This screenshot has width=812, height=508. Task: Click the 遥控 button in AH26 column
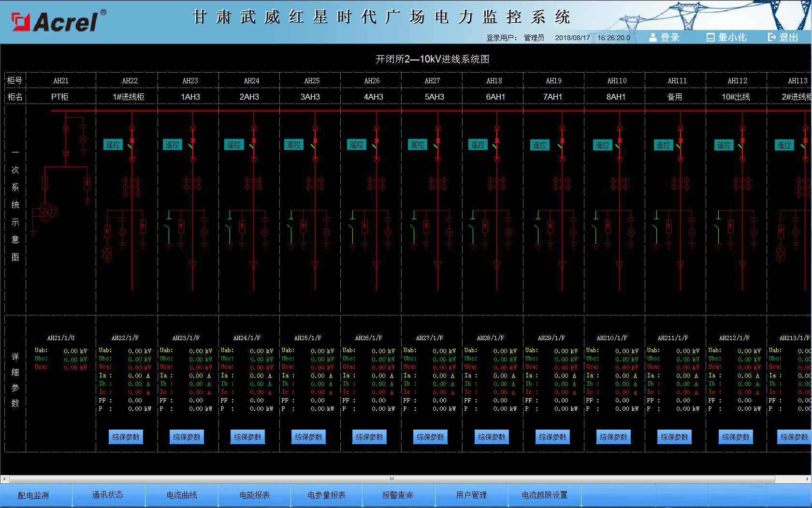[x=357, y=145]
